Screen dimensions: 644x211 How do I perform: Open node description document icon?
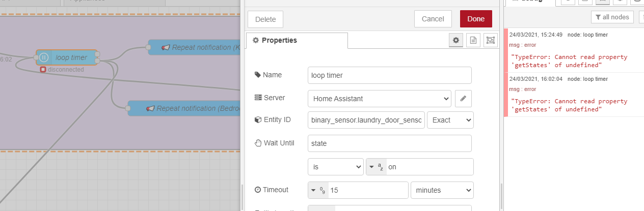point(473,40)
